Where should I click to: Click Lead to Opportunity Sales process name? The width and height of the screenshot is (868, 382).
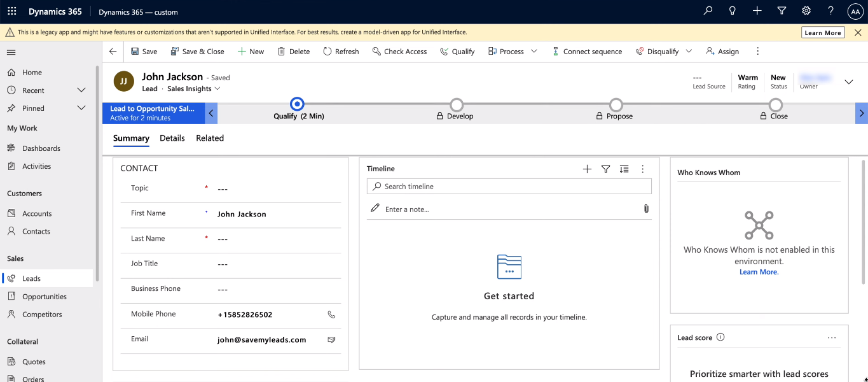(152, 109)
